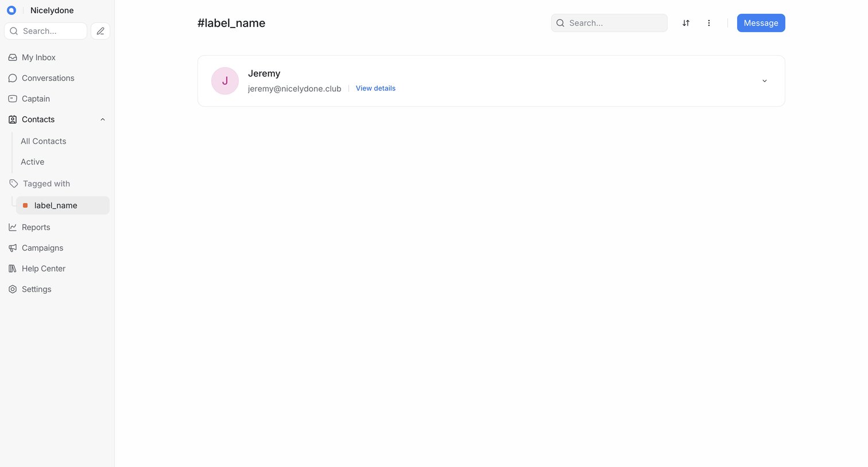Viewport: 868px width, 467px height.
Task: Expand Jeremy's contact card chevron
Action: click(765, 81)
